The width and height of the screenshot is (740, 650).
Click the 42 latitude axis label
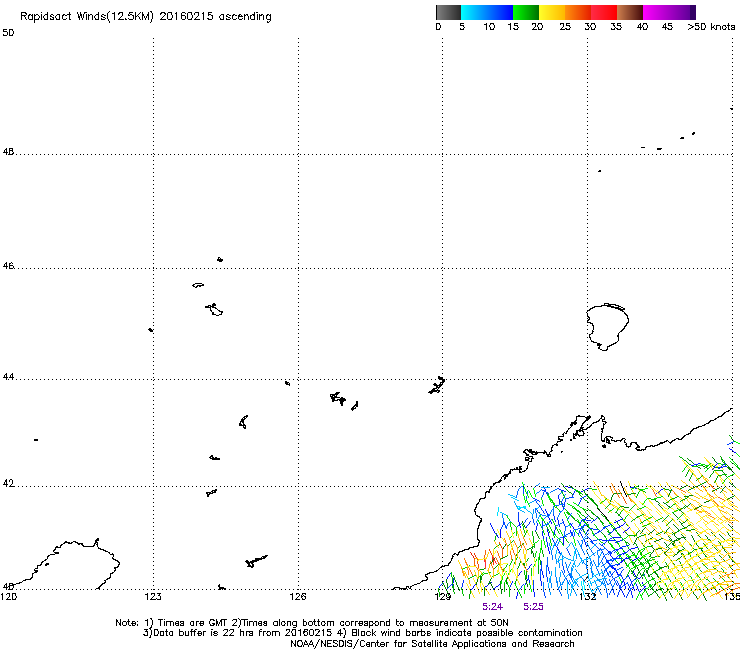click(8, 484)
